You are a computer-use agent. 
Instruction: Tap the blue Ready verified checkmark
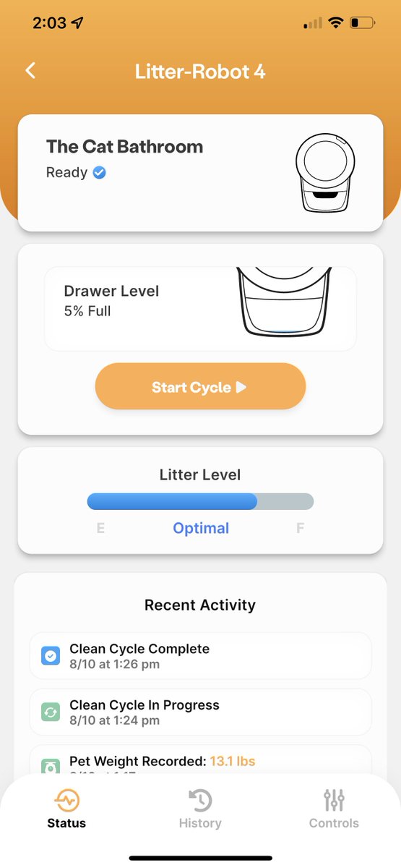coord(100,173)
